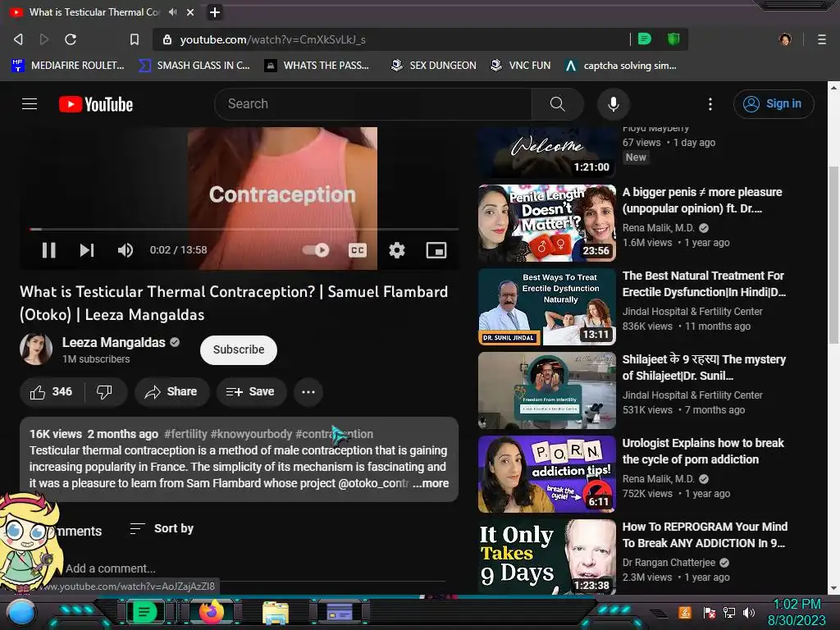The height and width of the screenshot is (630, 840).
Task: Toggle the autoplay switch in player
Action: pos(316,250)
